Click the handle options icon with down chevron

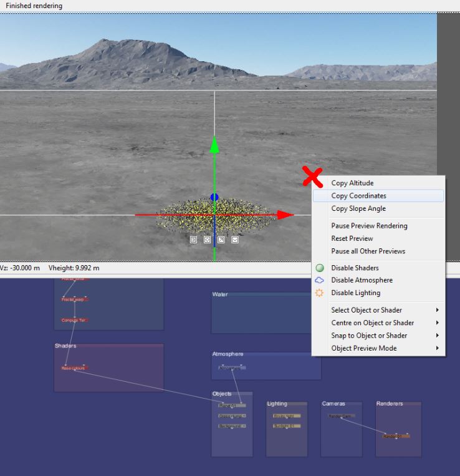coord(235,240)
